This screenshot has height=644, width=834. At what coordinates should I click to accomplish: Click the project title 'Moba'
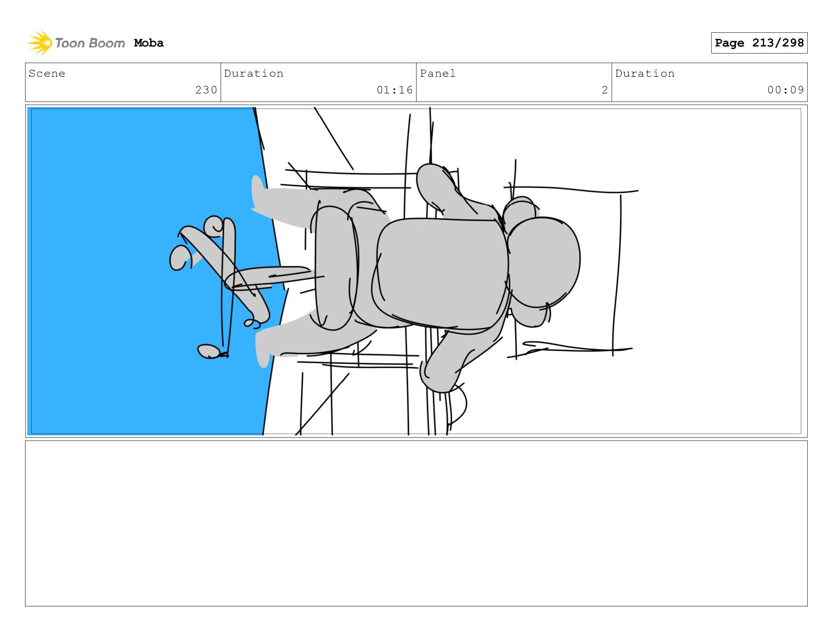[x=149, y=43]
